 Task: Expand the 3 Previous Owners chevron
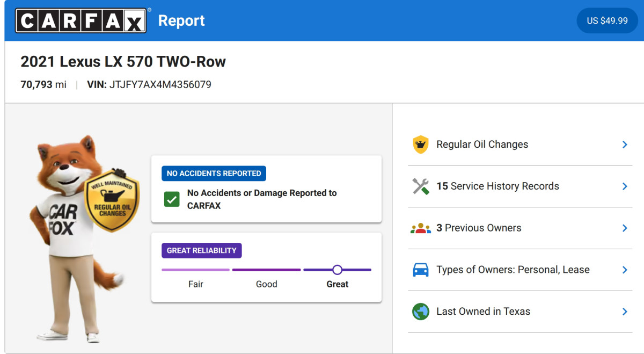tap(625, 228)
